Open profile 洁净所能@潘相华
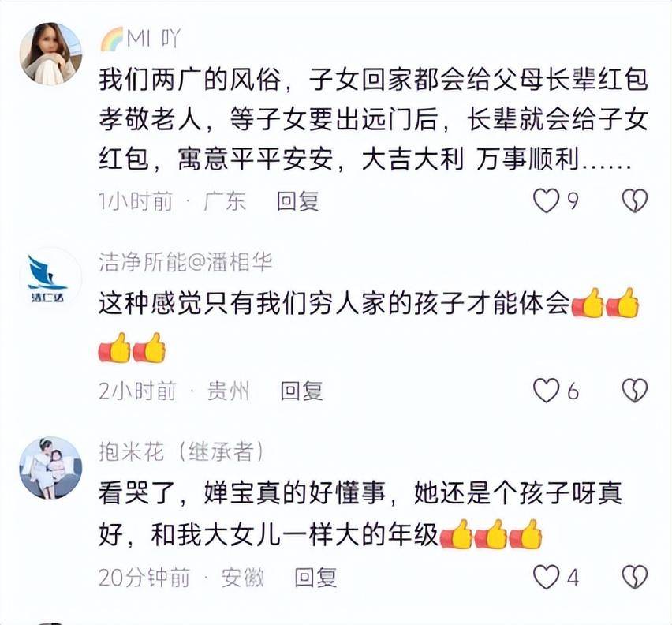The image size is (672, 625). [185, 261]
